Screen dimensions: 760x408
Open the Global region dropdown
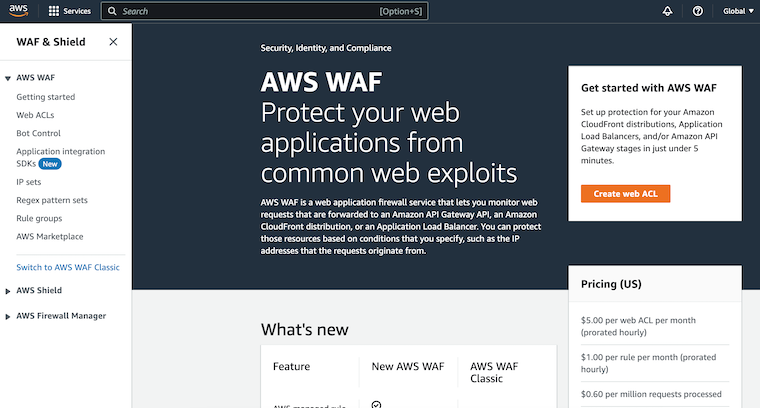738,11
